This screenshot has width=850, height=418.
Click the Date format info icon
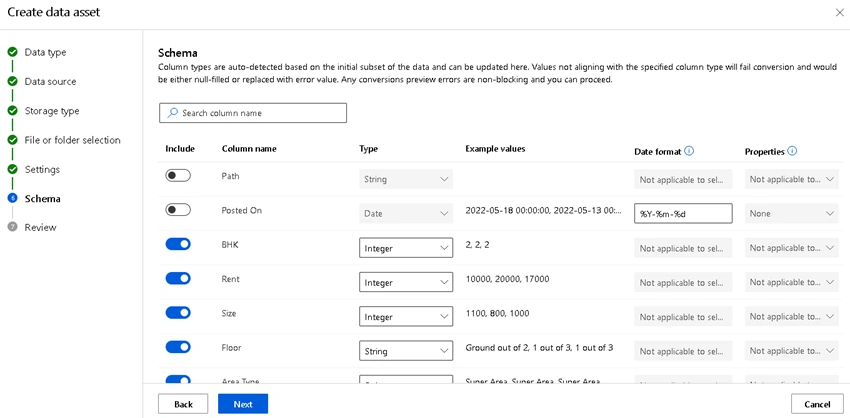coord(689,151)
